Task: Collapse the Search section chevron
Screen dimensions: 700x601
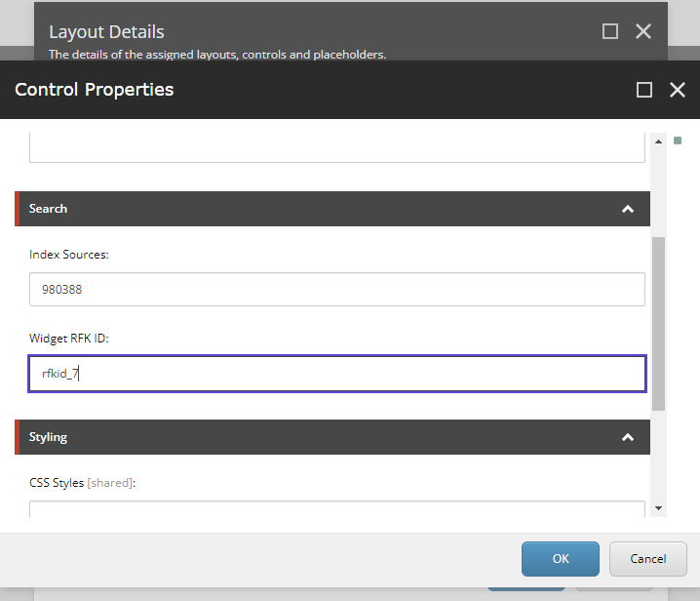Action: point(628,209)
